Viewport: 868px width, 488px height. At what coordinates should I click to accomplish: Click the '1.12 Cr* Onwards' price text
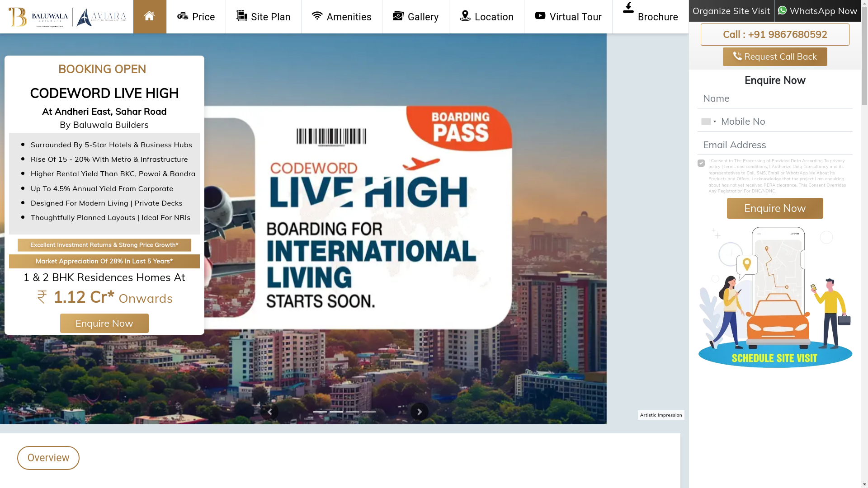105,297
